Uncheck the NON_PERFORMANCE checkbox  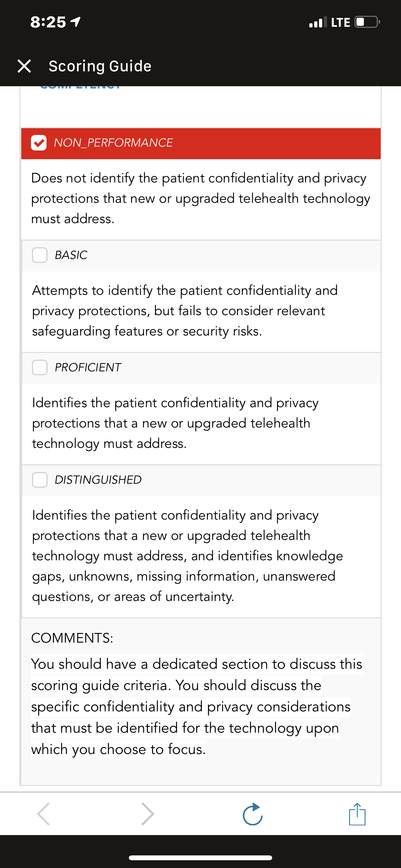39,142
